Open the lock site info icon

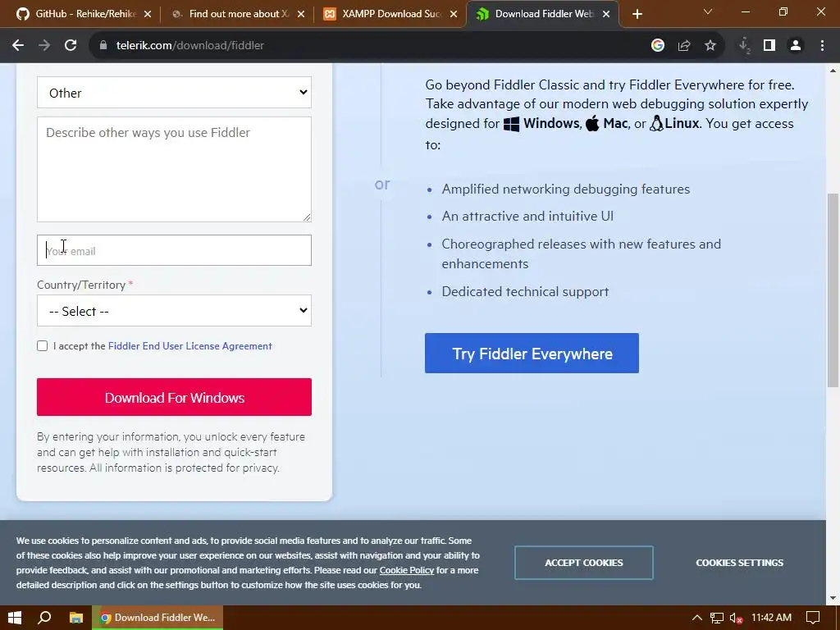click(103, 46)
